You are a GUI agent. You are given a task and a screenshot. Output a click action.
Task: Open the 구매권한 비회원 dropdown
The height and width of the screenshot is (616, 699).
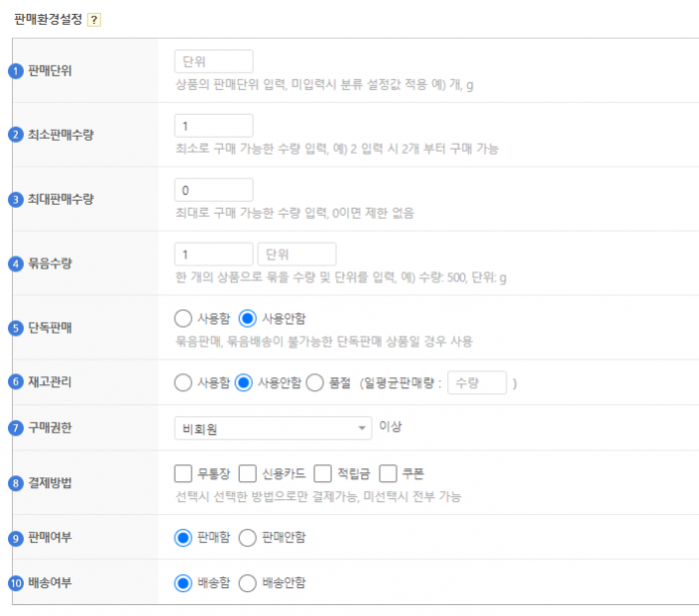click(272, 427)
